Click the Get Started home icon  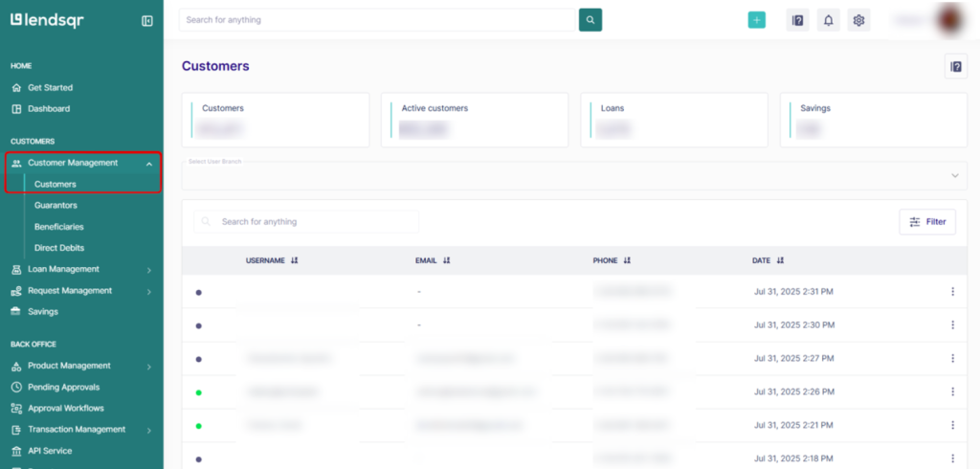point(16,87)
